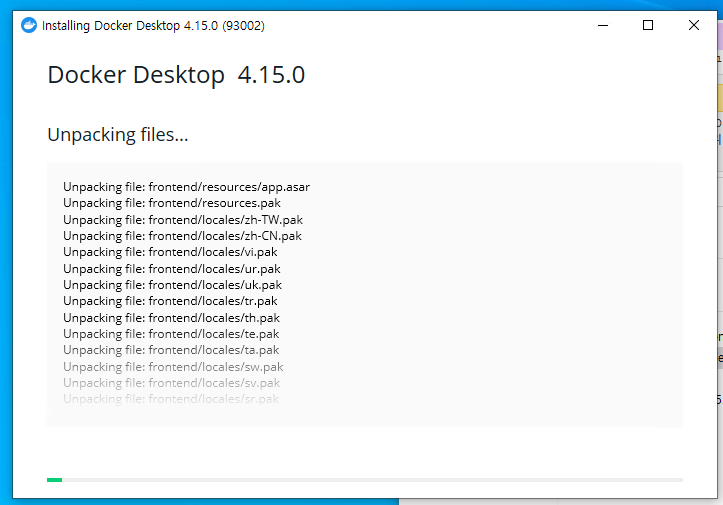Viewport: 723px width, 505px height.
Task: Maximize the Docker Desktop installer window
Action: (x=648, y=25)
